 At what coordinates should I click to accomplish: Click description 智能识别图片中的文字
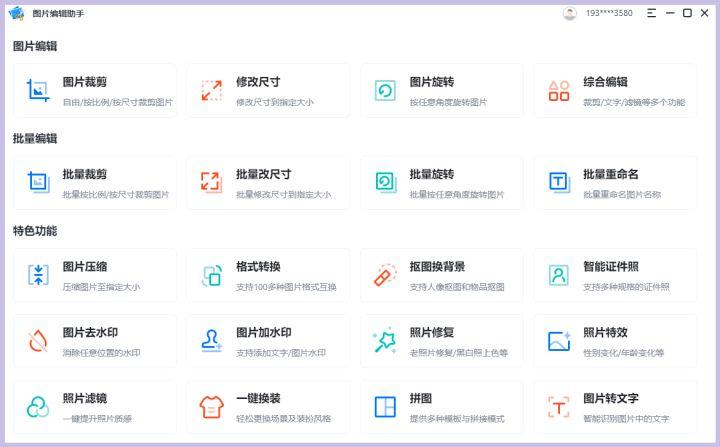[x=626, y=419]
